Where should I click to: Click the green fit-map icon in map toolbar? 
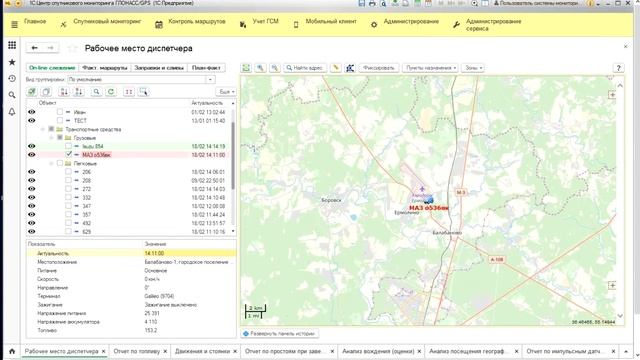246,68
